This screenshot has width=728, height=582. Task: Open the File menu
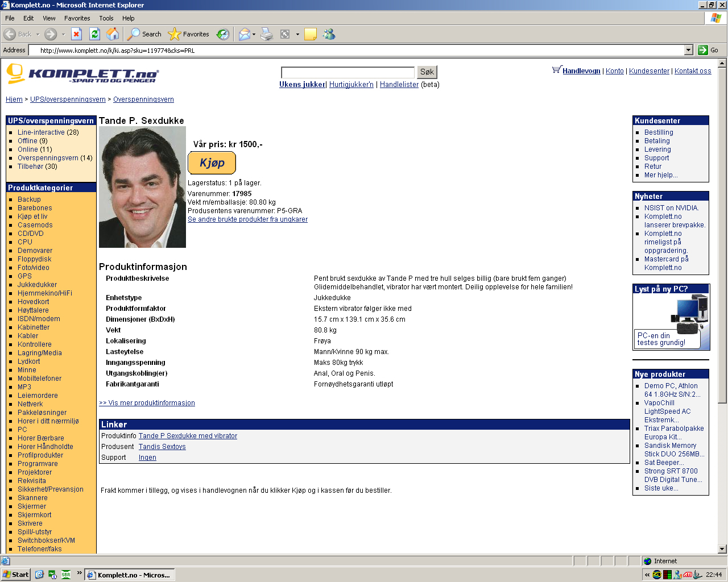(10, 18)
